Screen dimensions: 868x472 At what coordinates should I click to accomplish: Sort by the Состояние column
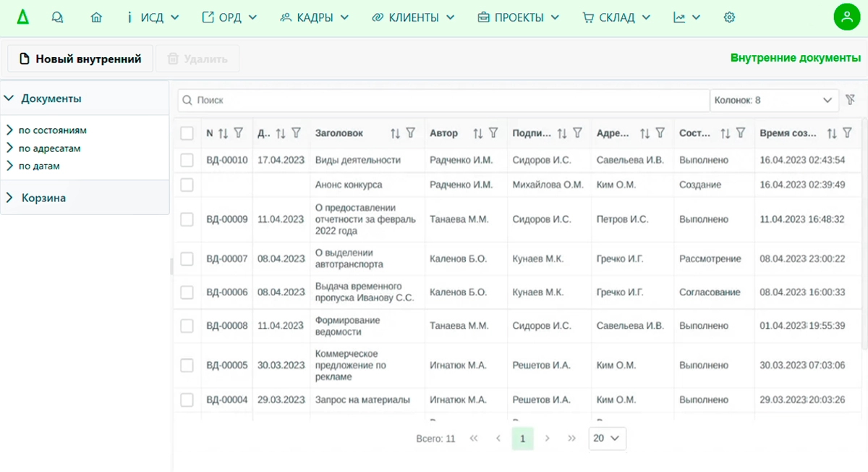coord(726,133)
